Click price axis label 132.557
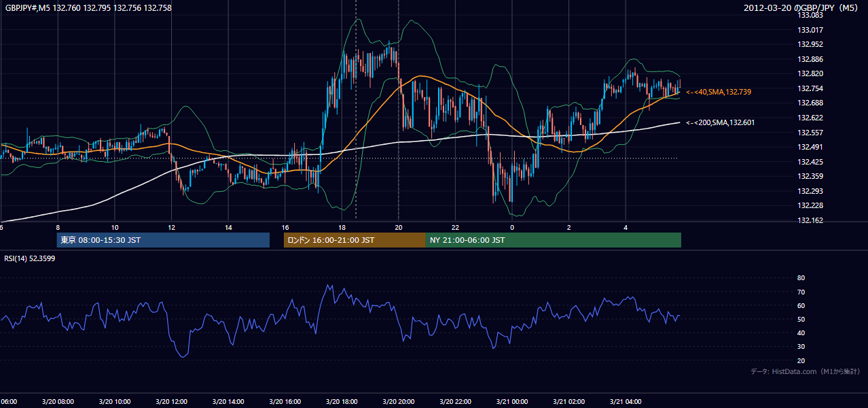This screenshot has height=408, width=868. (810, 133)
